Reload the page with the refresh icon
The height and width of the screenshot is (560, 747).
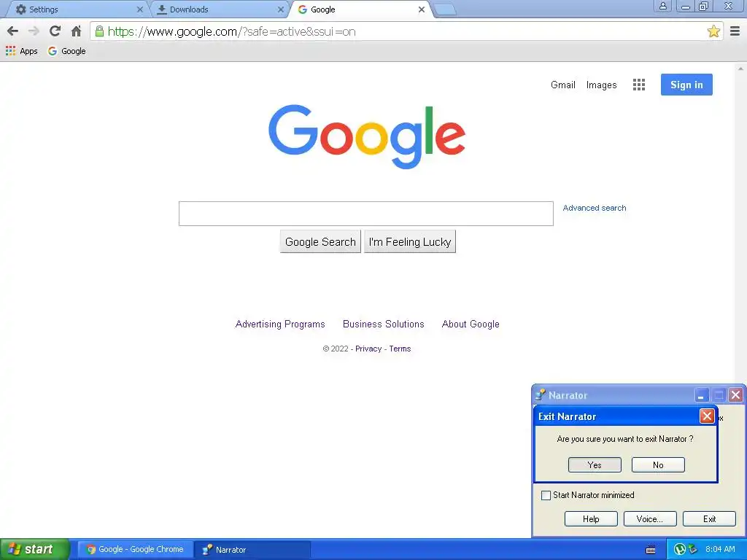pyautogui.click(x=55, y=31)
